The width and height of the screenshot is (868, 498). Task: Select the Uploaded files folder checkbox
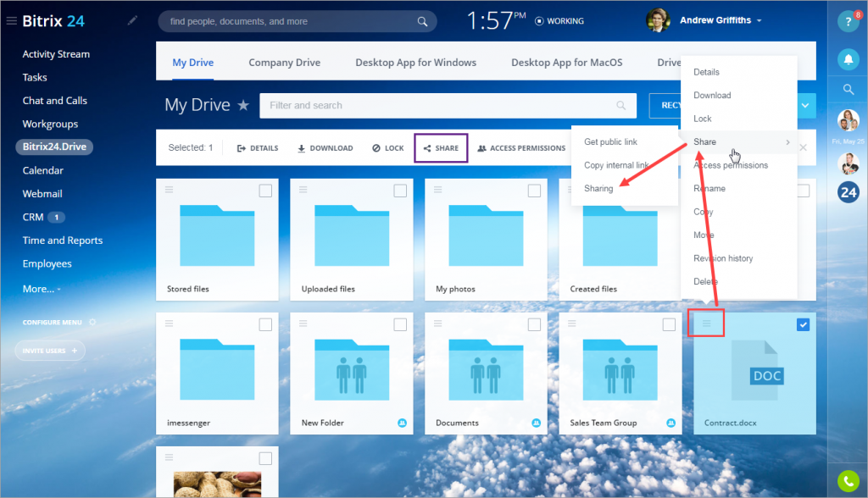point(400,191)
